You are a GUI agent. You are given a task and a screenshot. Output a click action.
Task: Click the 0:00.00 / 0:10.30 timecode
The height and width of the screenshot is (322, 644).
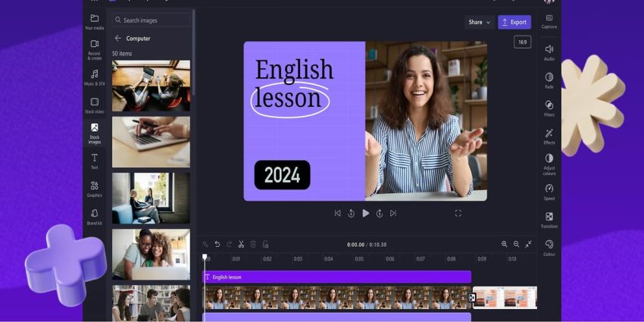[x=367, y=245]
